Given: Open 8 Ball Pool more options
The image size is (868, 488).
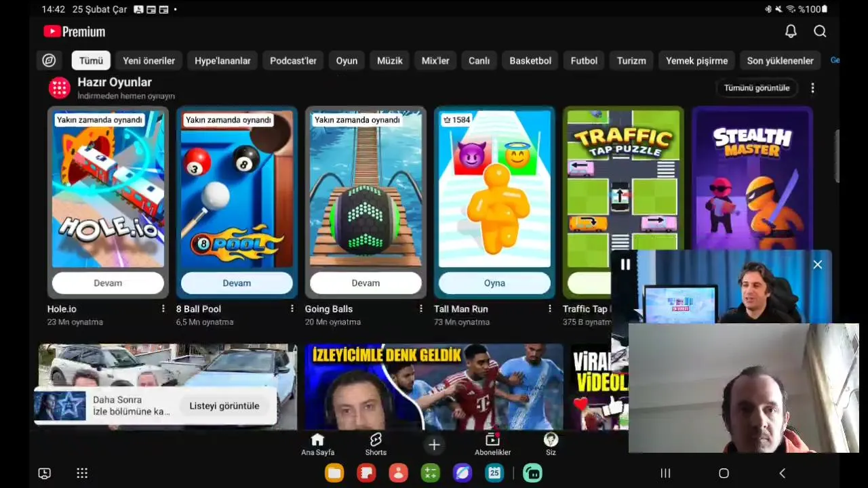Looking at the screenshot, I should pyautogui.click(x=292, y=308).
